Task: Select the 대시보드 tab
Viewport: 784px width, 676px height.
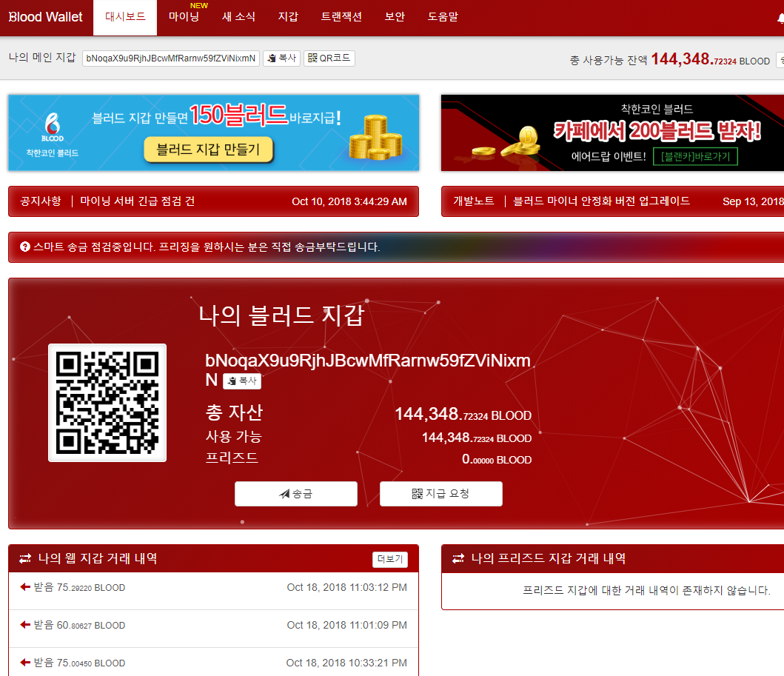Action: (125, 17)
